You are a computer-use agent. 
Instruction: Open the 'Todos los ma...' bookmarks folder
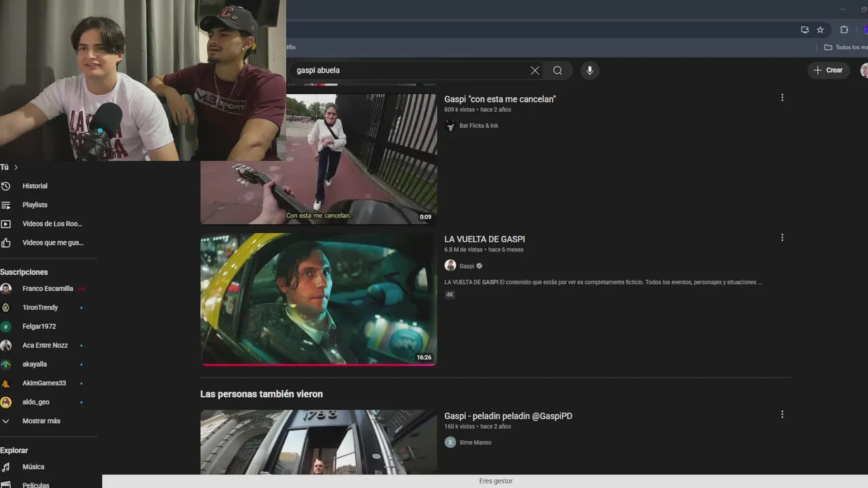pyautogui.click(x=846, y=47)
